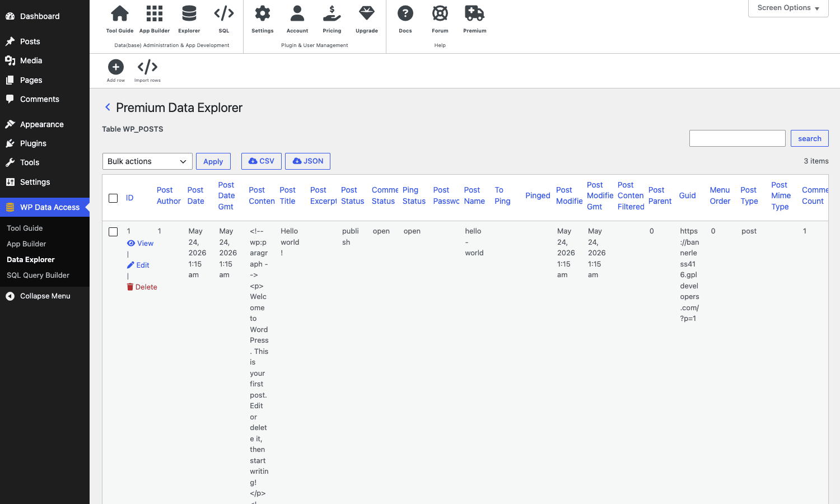Sort by the Post Type column header
Image resolution: width=840 pixels, height=504 pixels.
tap(749, 195)
